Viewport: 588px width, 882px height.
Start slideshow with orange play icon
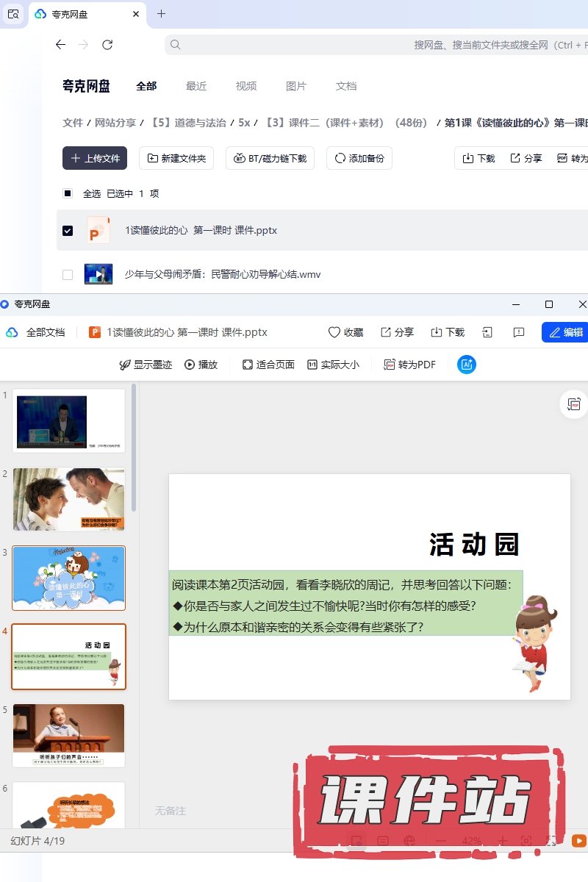tap(579, 841)
